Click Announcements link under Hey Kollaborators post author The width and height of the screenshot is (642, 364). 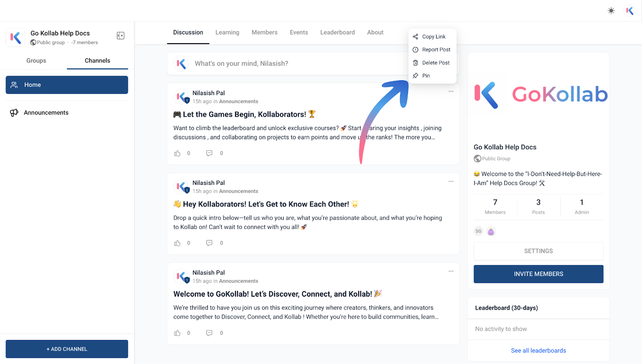(239, 191)
